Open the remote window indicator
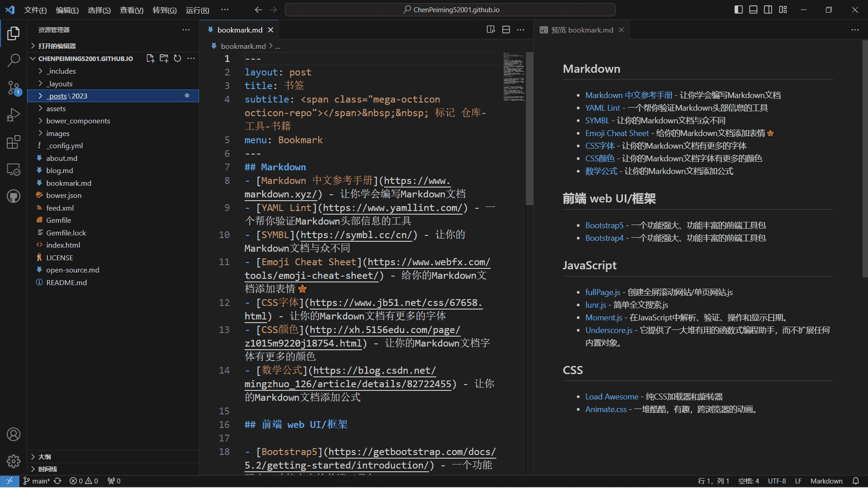This screenshot has height=488, width=868. pos(9,481)
